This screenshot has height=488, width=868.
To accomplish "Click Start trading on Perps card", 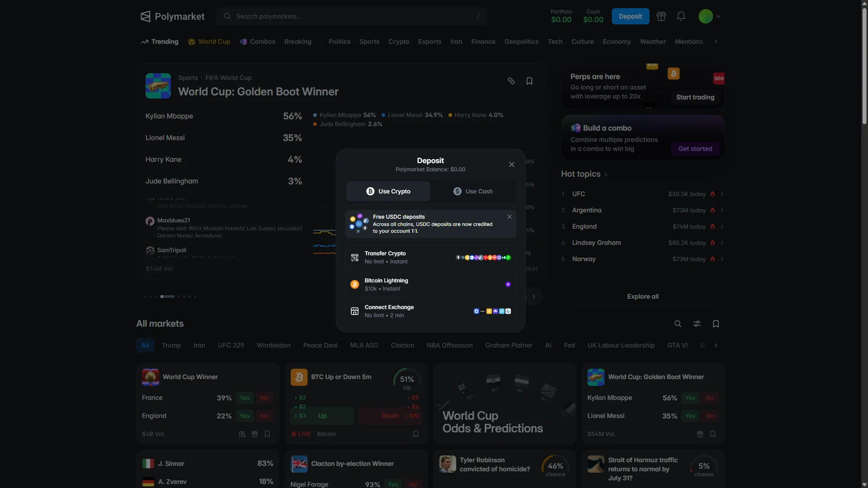I will [x=695, y=97].
